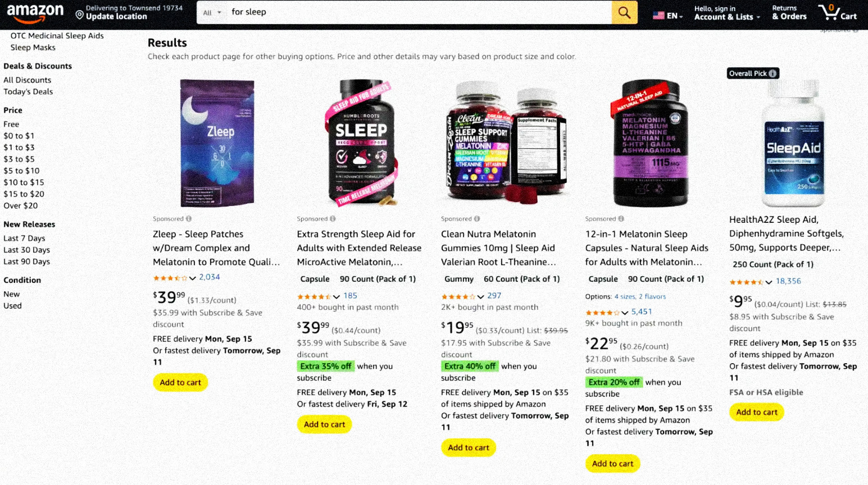Image resolution: width=868 pixels, height=485 pixels.
Task: Filter by Last 30 Days releases
Action: [x=26, y=250]
